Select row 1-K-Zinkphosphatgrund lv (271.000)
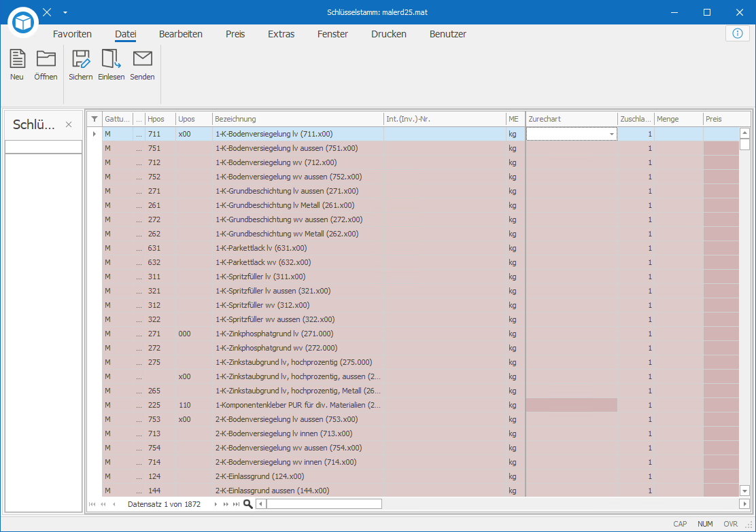Image resolution: width=756 pixels, height=532 pixels. tap(420, 334)
